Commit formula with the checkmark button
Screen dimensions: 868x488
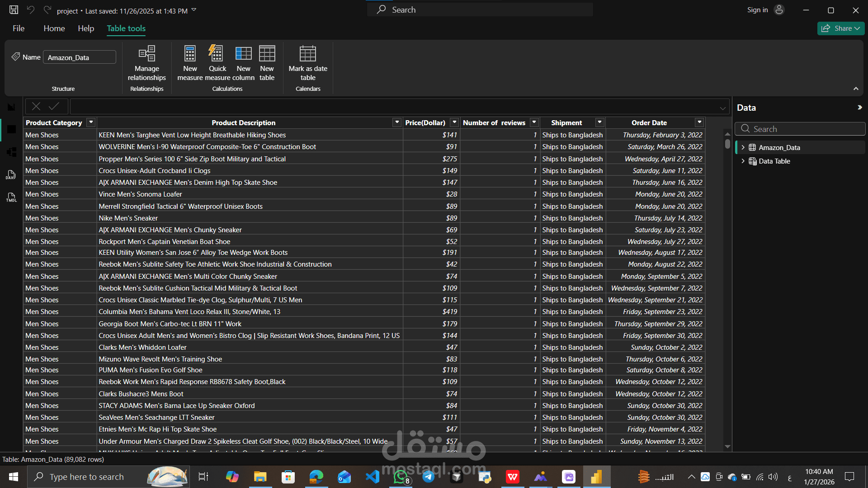pos(54,107)
